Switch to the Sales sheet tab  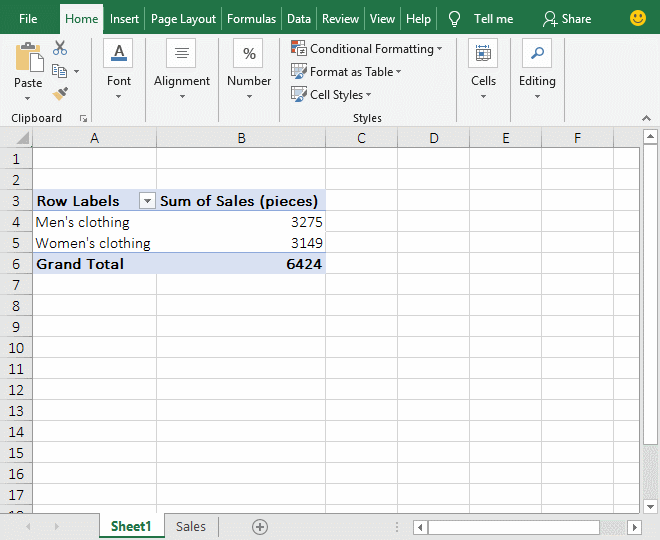[x=190, y=527]
